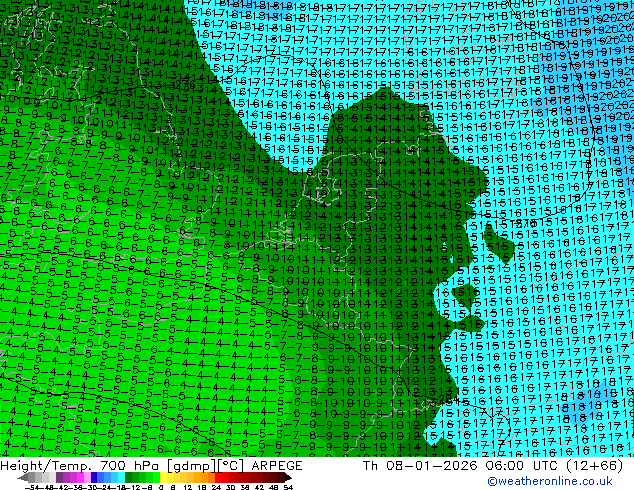Click the ARPEGE model name label
The width and height of the screenshot is (634, 490).
277,466
